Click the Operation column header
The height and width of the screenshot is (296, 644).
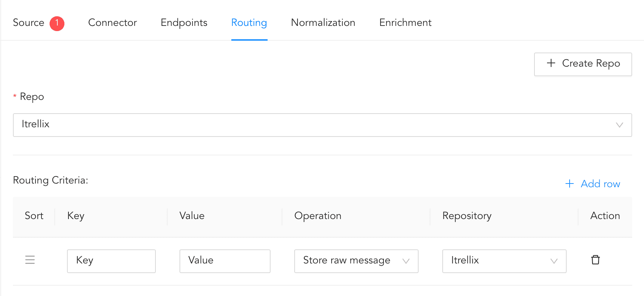(318, 216)
